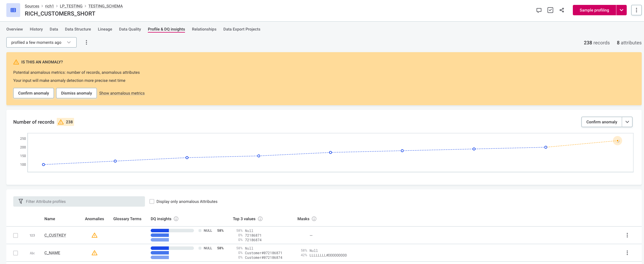Check the C_CUSTKEY row checkbox

tap(16, 235)
